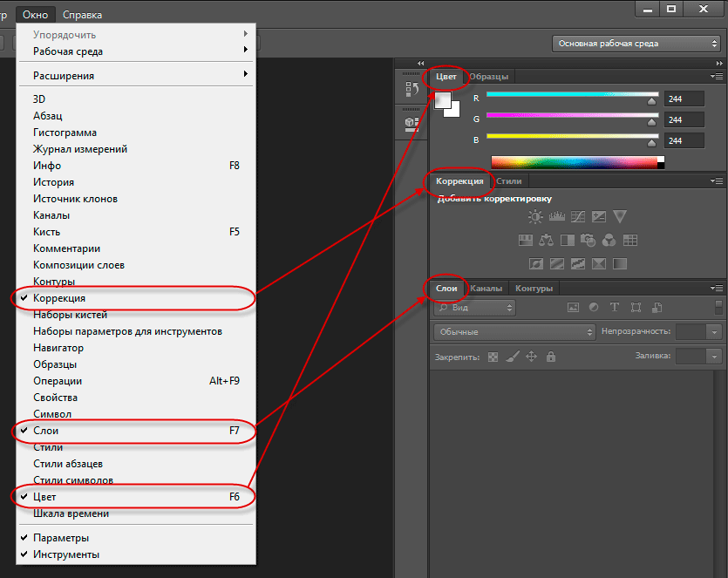
Task: Open the Непрозрачность dropdown arrow
Action: pos(714,332)
